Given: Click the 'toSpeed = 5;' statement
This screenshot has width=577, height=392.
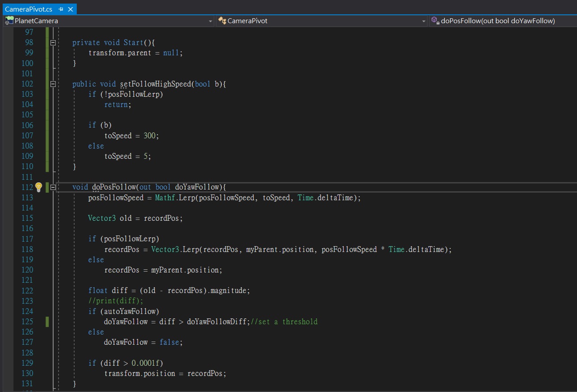Looking at the screenshot, I should 128,156.
